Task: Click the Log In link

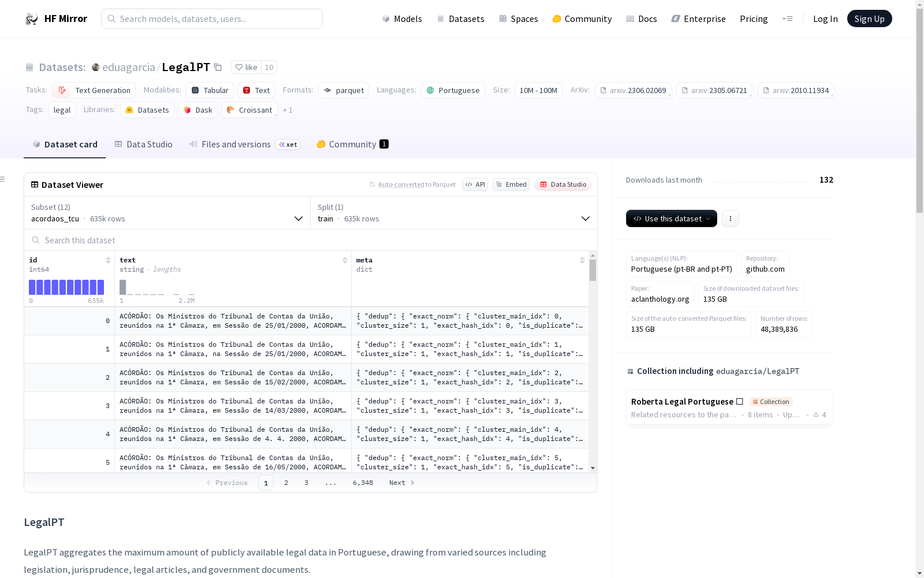Action: coord(825,19)
